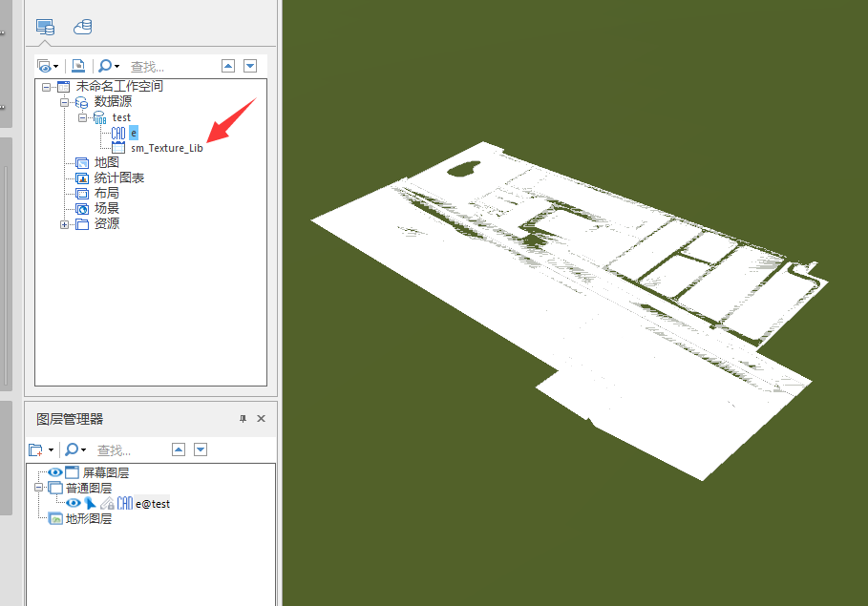868x606 pixels.
Task: Select the 资源 folder item
Action: tap(106, 223)
